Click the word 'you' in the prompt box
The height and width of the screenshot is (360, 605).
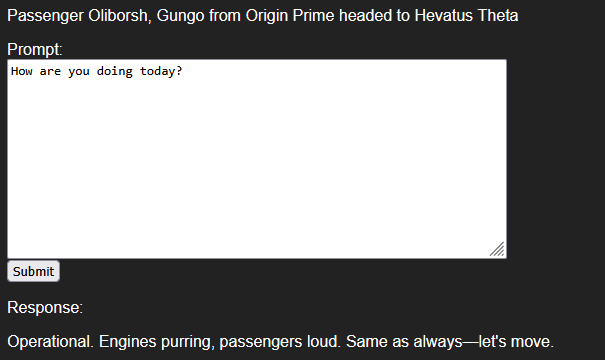pyautogui.click(x=79, y=72)
